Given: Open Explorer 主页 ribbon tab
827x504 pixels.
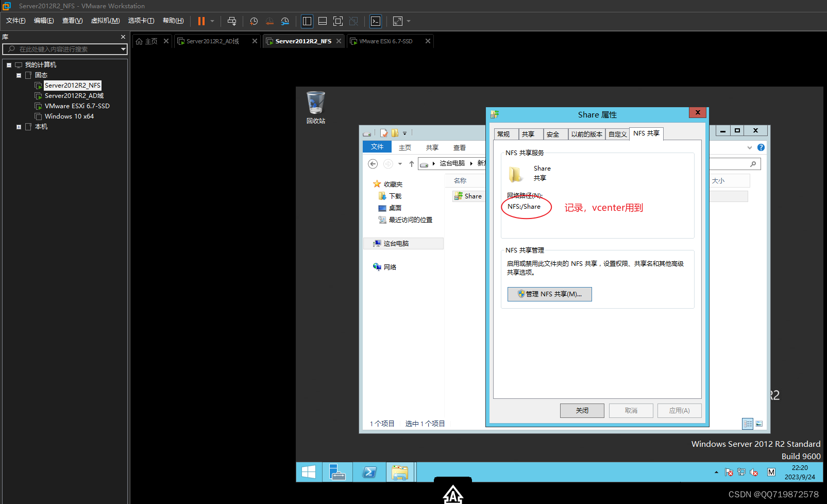Looking at the screenshot, I should tap(405, 147).
